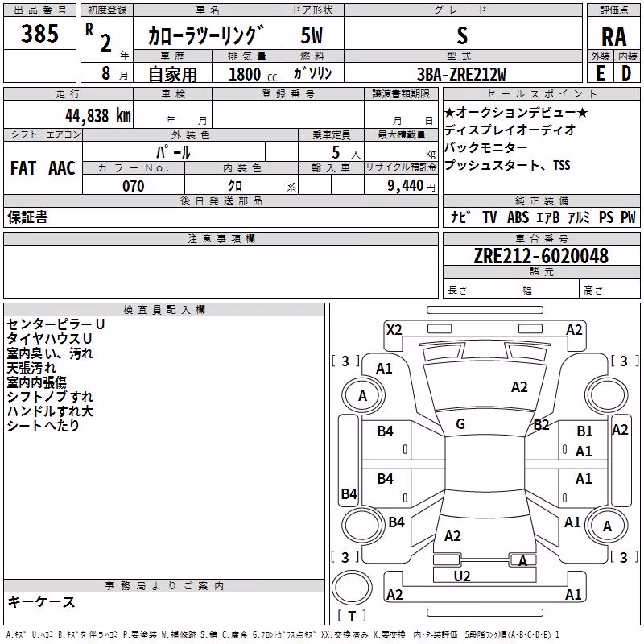Click the color number 070
Image resolution: width=644 pixels, height=644 pixels.
point(134,186)
